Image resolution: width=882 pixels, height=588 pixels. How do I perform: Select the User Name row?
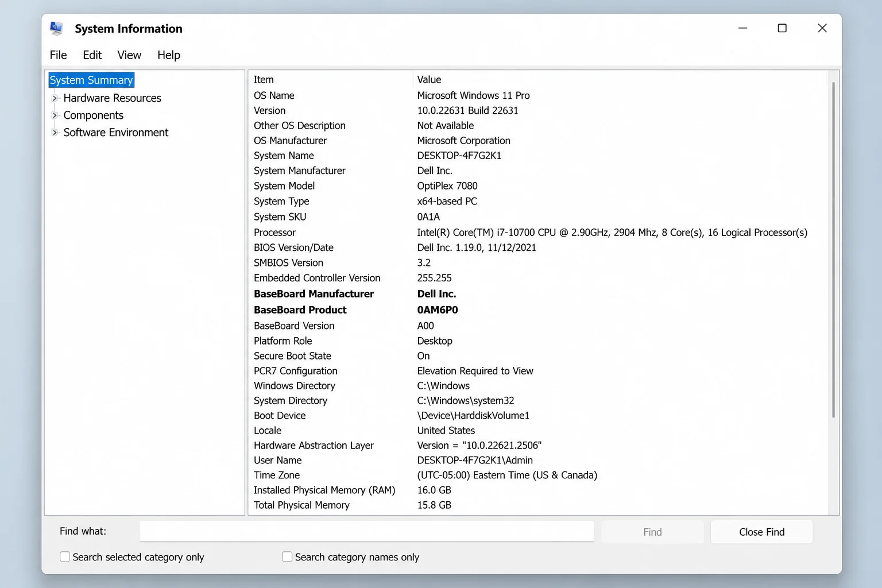coord(539,461)
